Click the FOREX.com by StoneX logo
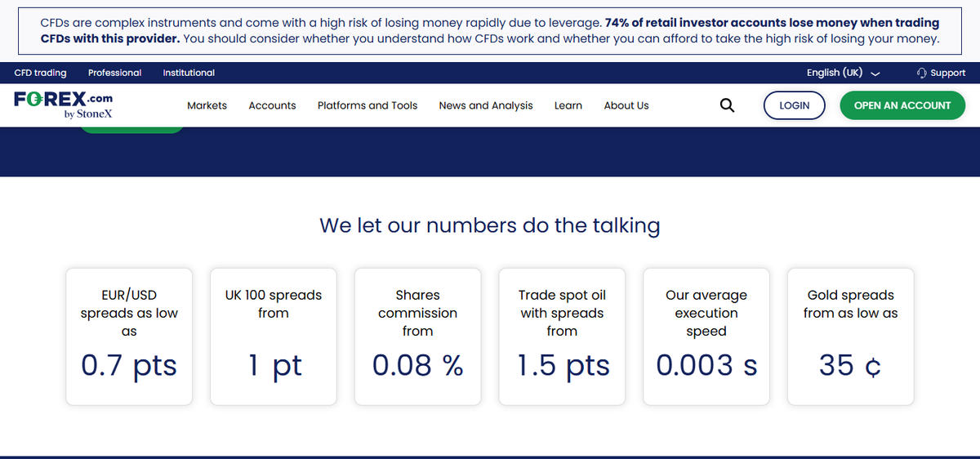 (x=64, y=105)
